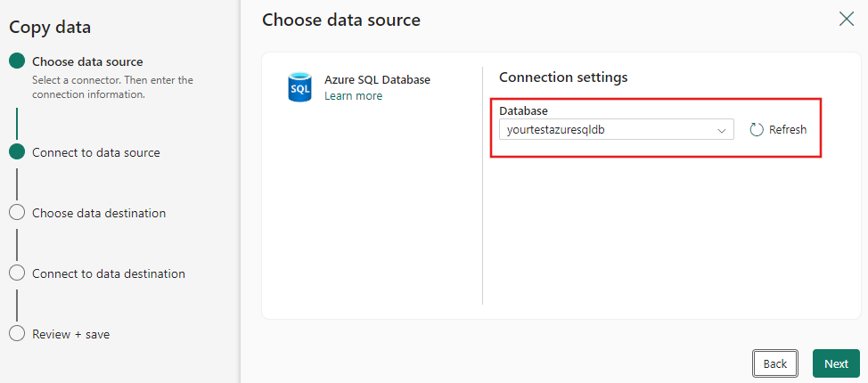Select the Choose data source step label
Image resolution: width=868 pixels, height=383 pixels.
(x=87, y=61)
